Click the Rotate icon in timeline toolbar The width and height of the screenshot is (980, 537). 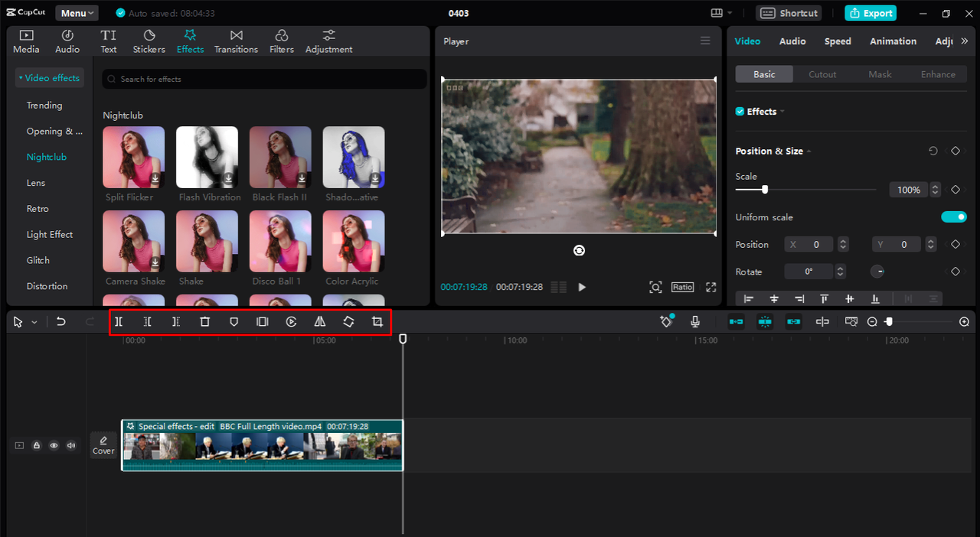348,322
